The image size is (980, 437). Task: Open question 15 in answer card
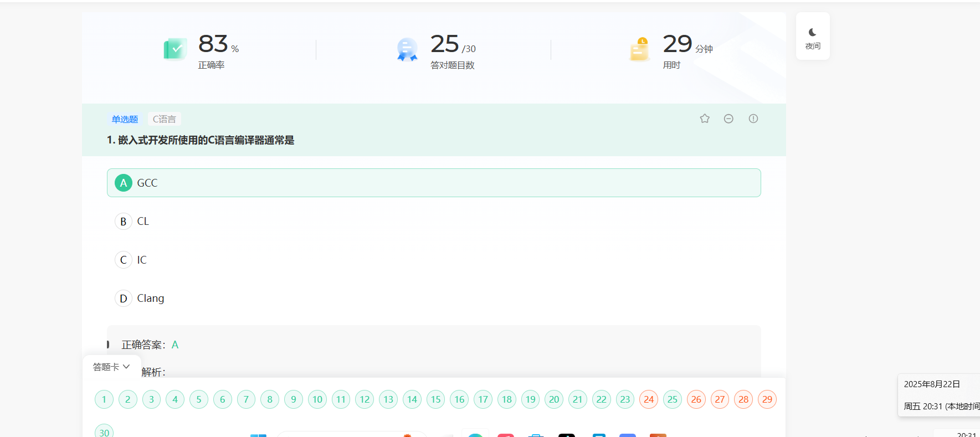pyautogui.click(x=436, y=399)
